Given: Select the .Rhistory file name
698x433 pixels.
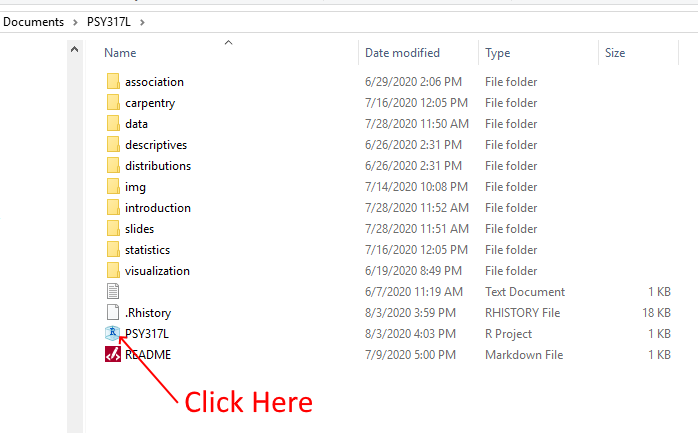Looking at the screenshot, I should (x=148, y=313).
